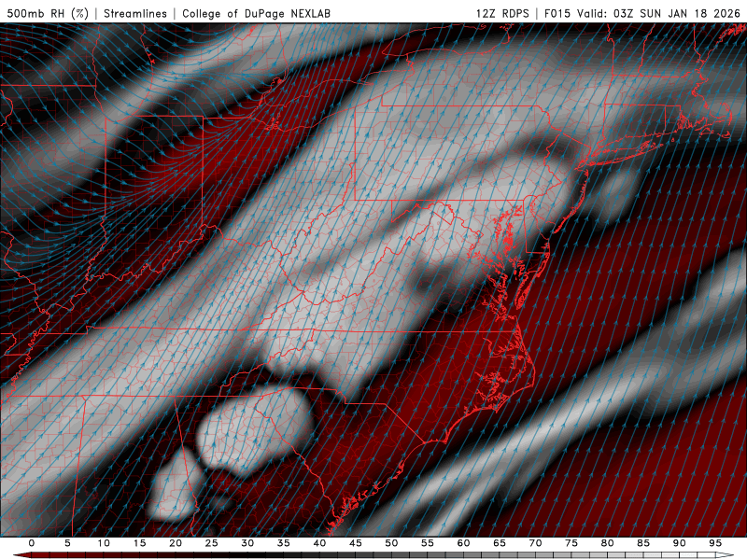
Task: Click the colorbar label "70"
Action: 535,543
